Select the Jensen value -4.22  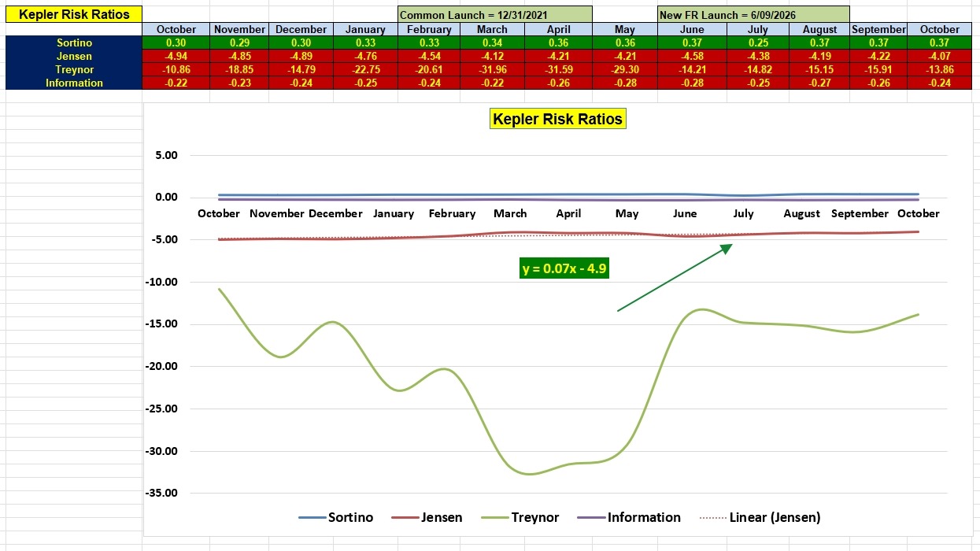point(878,56)
